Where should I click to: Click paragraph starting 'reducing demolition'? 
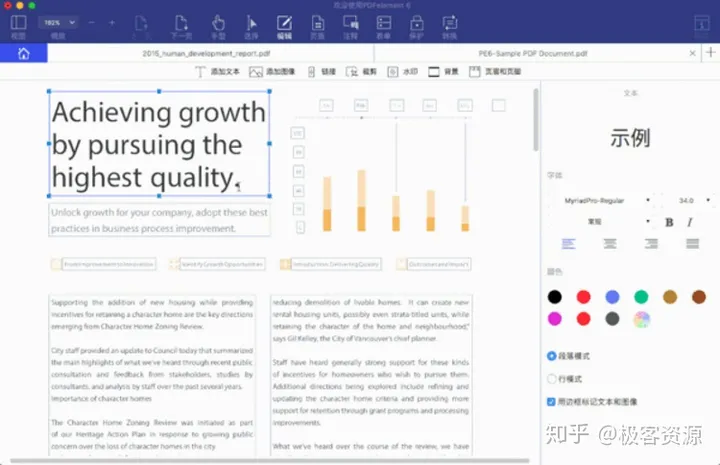371,320
